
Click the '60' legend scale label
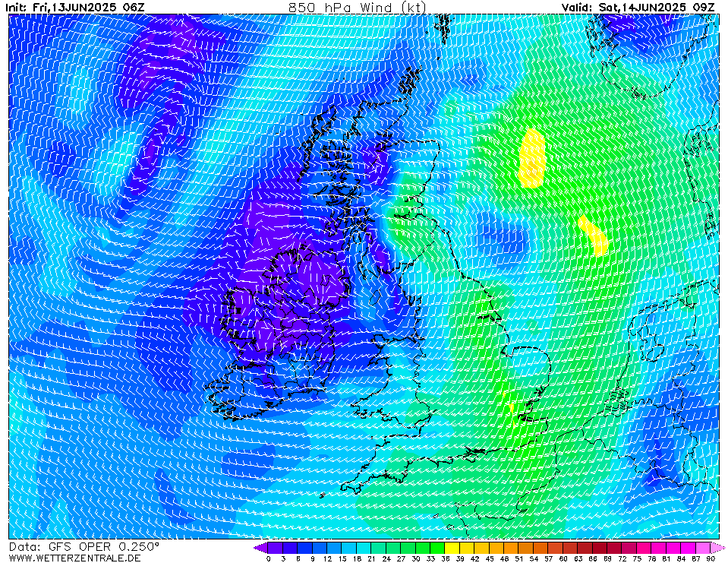click(x=563, y=558)
